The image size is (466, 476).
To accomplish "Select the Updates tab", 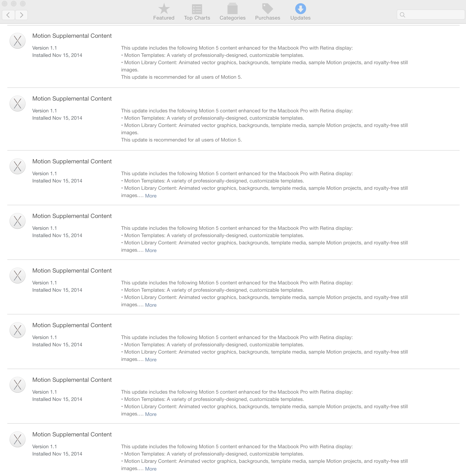I will click(x=300, y=12).
